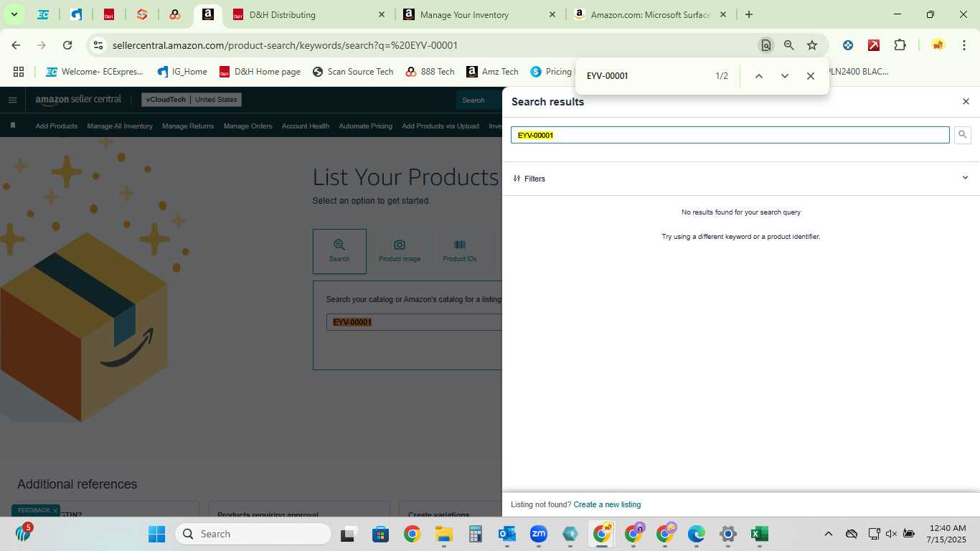Click the Windows taskbar Search box
Image resolution: width=980 pixels, height=551 pixels.
pyautogui.click(x=253, y=534)
